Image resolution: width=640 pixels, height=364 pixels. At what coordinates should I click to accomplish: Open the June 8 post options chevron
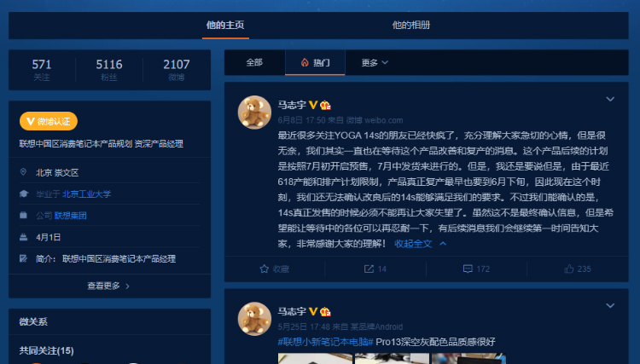pyautogui.click(x=610, y=99)
